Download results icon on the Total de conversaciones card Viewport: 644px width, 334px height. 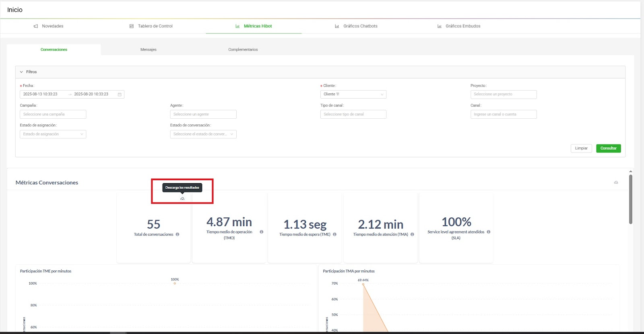[182, 199]
